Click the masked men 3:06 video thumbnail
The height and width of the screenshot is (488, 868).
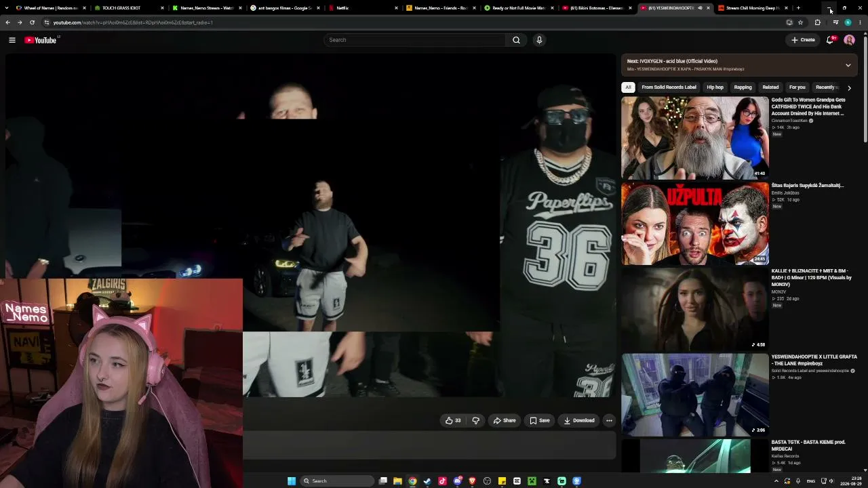tap(695, 395)
